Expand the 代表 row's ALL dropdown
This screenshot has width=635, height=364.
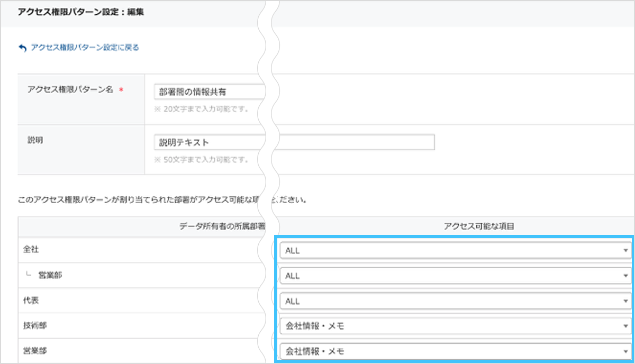click(x=454, y=301)
